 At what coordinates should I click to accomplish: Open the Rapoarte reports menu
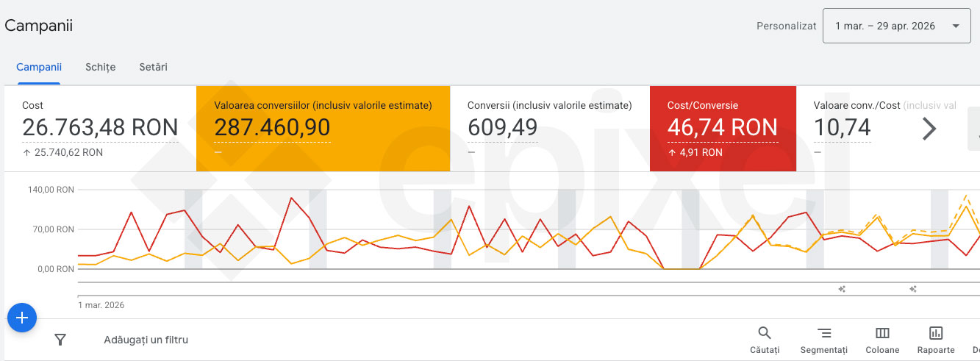tap(936, 340)
